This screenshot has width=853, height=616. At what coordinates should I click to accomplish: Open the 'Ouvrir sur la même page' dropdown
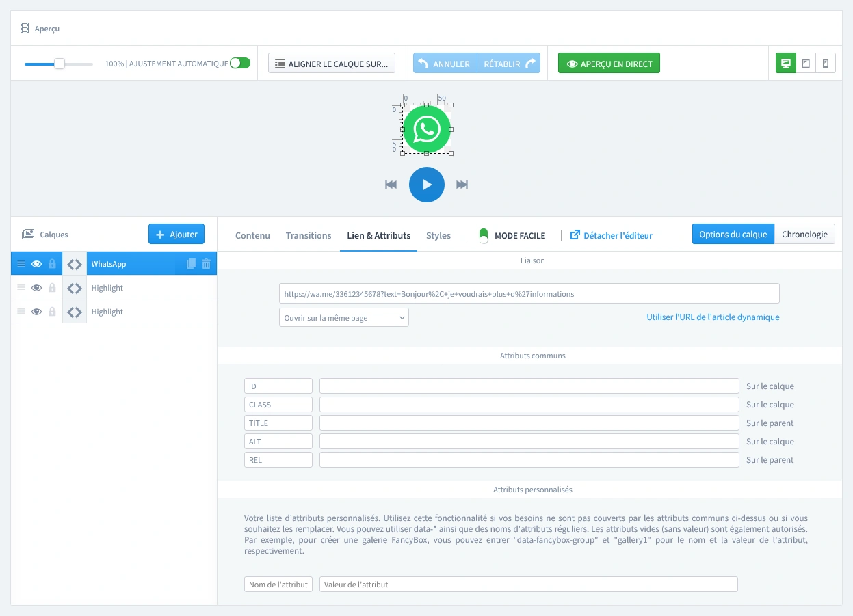(x=343, y=317)
